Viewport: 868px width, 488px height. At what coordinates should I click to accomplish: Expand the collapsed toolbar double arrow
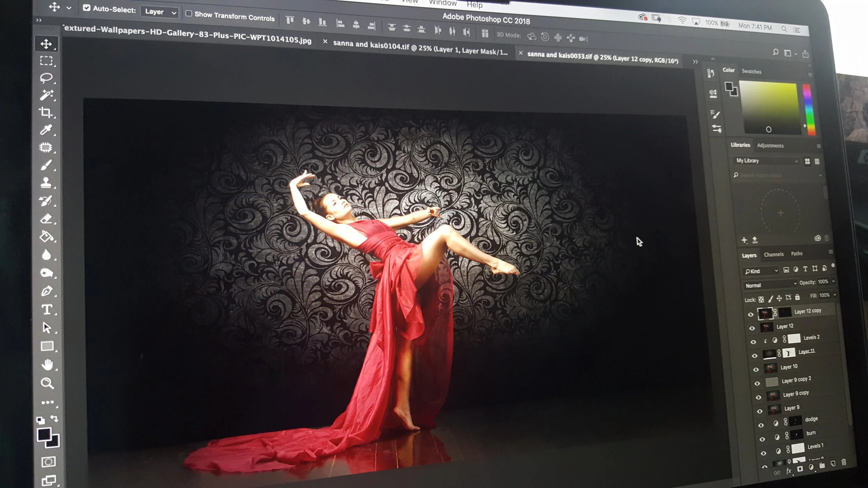tap(39, 20)
